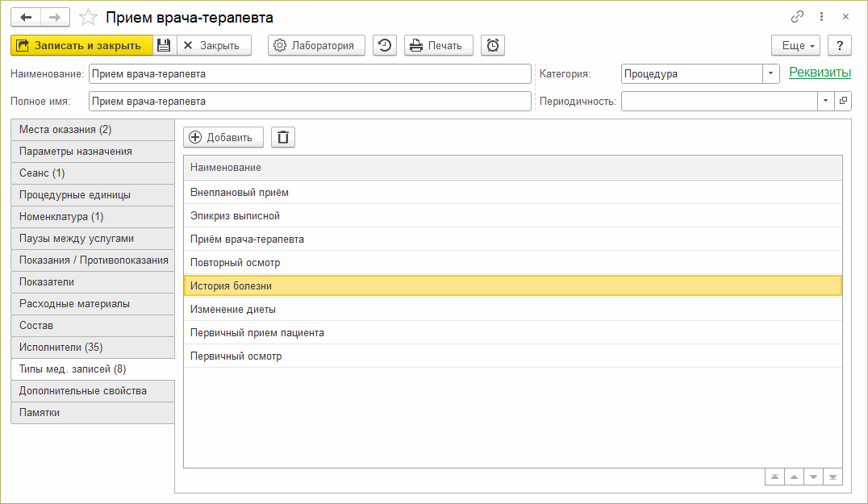Expand the Категория dropdown

(x=771, y=73)
